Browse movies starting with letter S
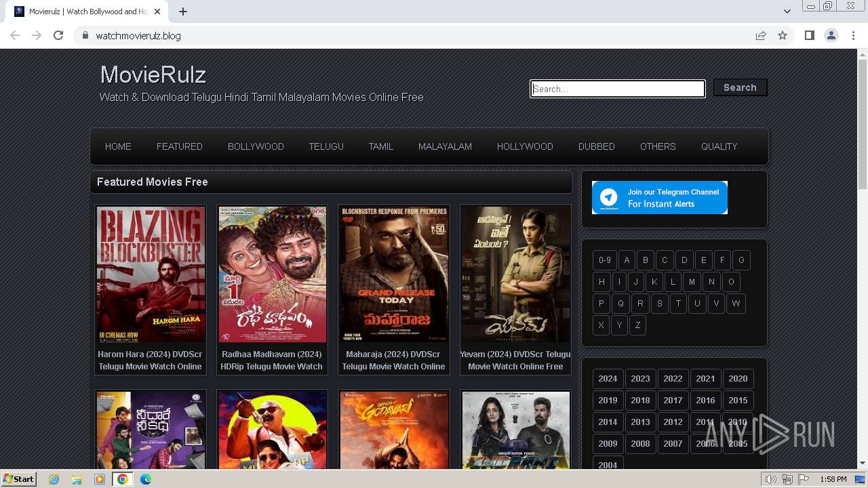 pos(659,304)
